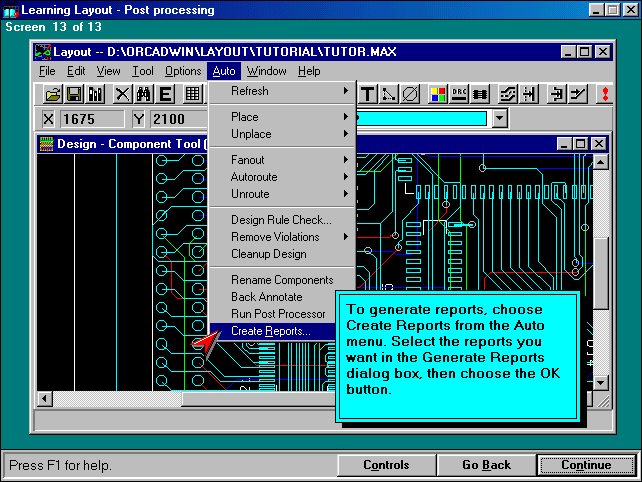The width and height of the screenshot is (642, 482).
Task: Click the save diskette toolbar icon
Action: pos(74,94)
